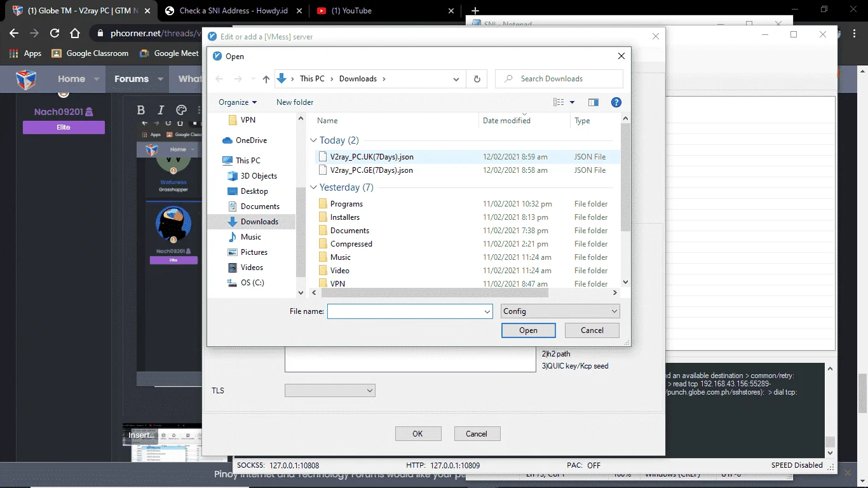
Task: Open the view options dropdown arrow
Action: (572, 102)
